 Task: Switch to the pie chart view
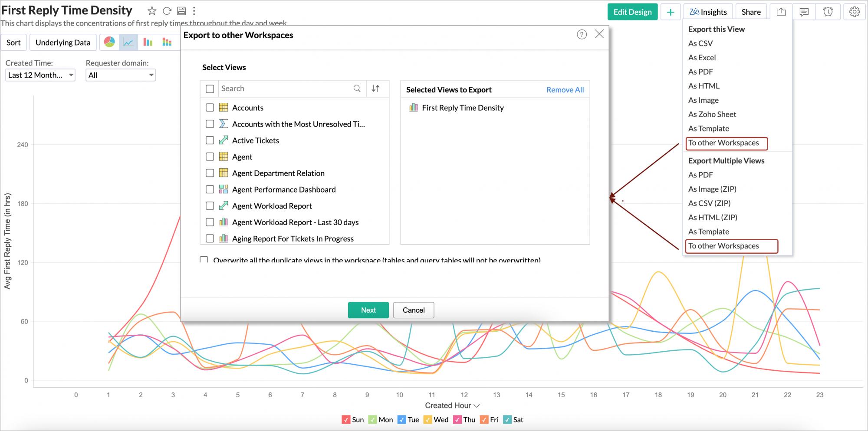(x=109, y=42)
